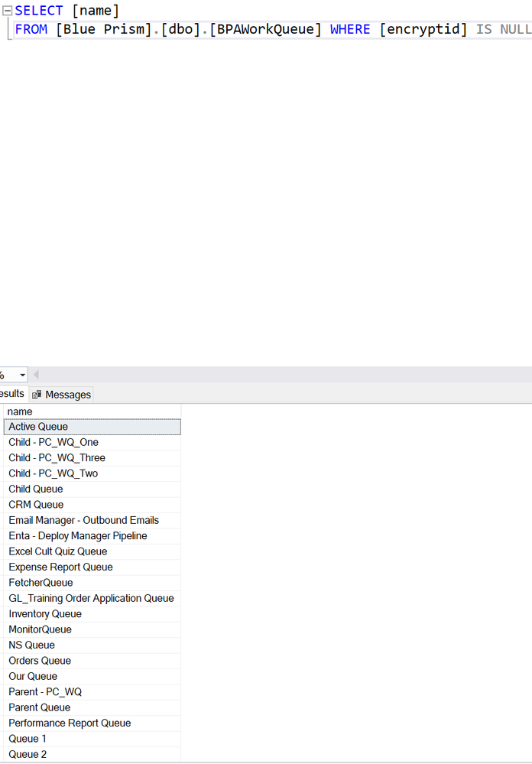Select 'GL_Training Order Application Queue' row

92,598
